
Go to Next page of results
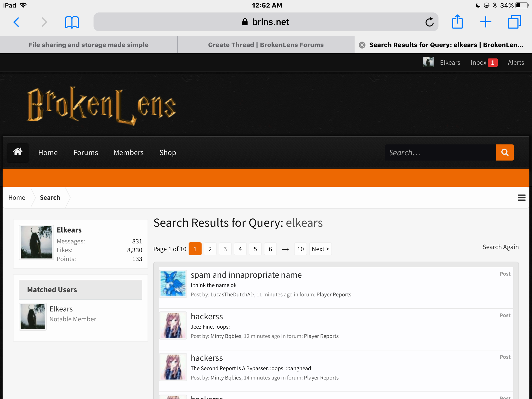(x=320, y=249)
